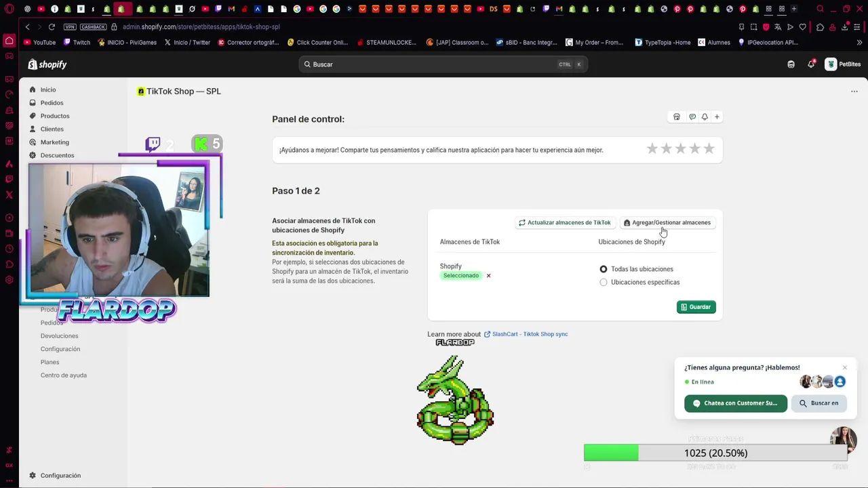Select Ubicaciones específicas radio
The width and height of the screenshot is (868, 488).
coord(604,282)
